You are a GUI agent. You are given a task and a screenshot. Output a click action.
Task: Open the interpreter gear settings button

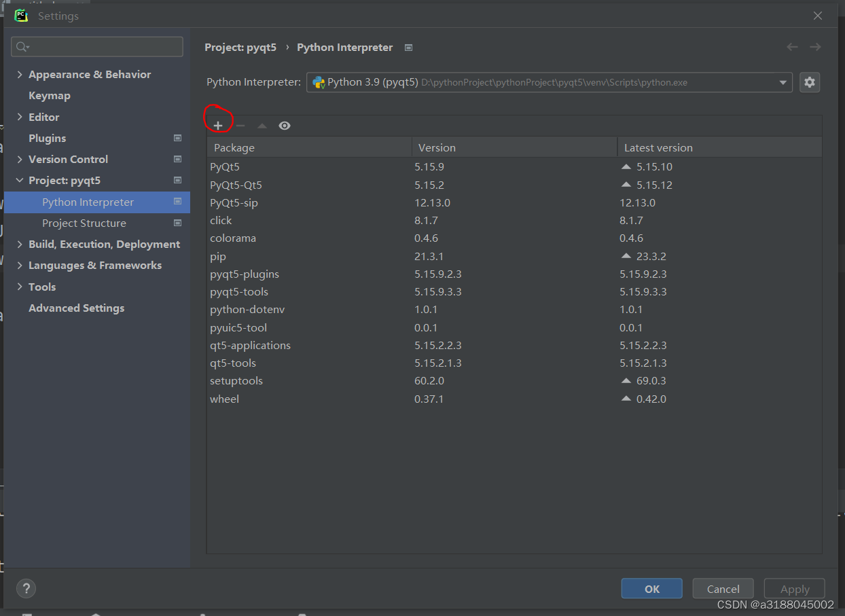[809, 82]
